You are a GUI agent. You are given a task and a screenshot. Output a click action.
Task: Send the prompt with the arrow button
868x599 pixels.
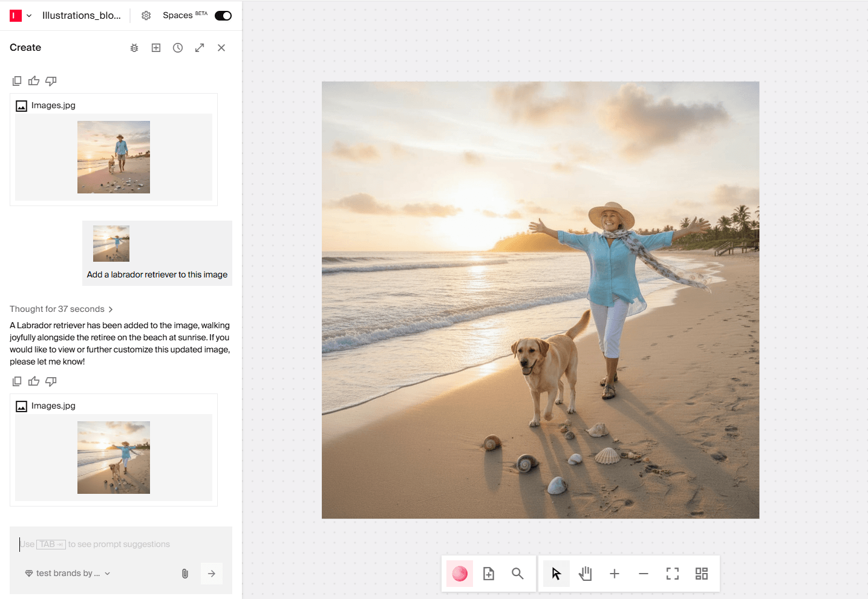[211, 573]
